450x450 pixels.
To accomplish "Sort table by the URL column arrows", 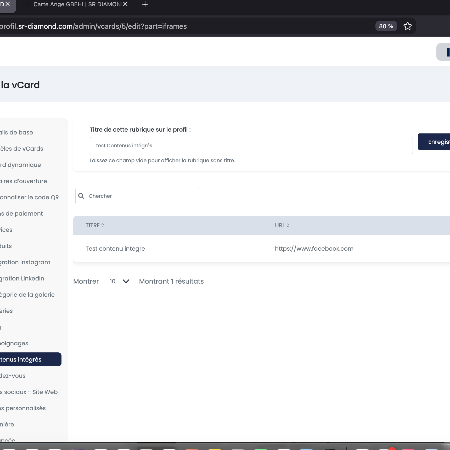I will click(x=288, y=225).
